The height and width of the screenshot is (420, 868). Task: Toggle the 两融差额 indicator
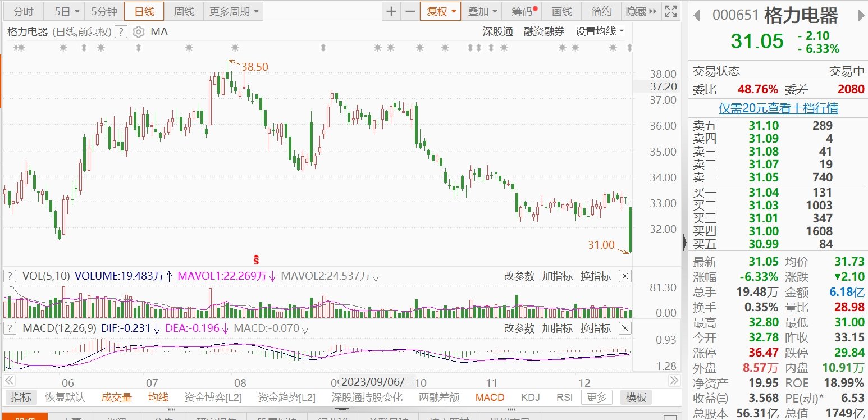coord(439,398)
